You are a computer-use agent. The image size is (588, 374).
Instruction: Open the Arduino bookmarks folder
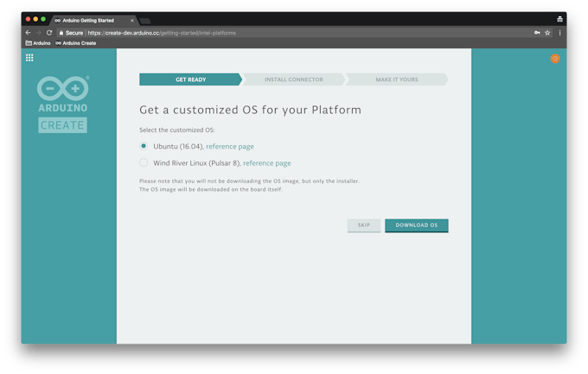click(x=38, y=42)
